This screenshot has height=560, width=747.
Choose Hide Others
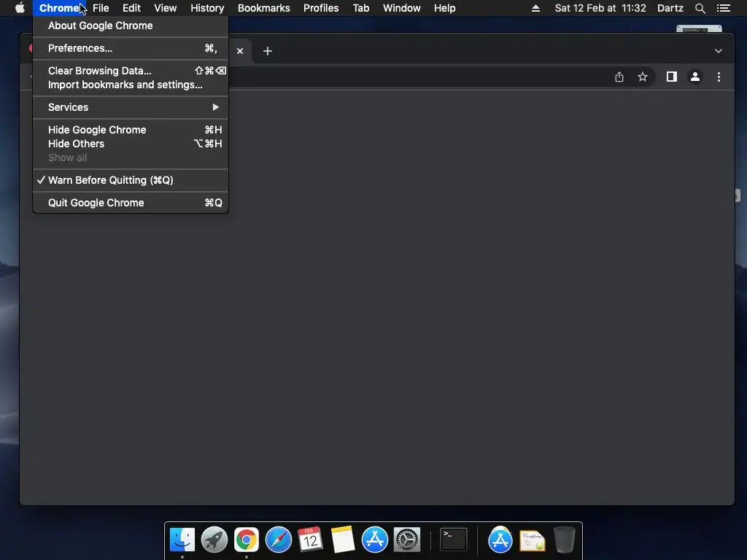(131, 144)
